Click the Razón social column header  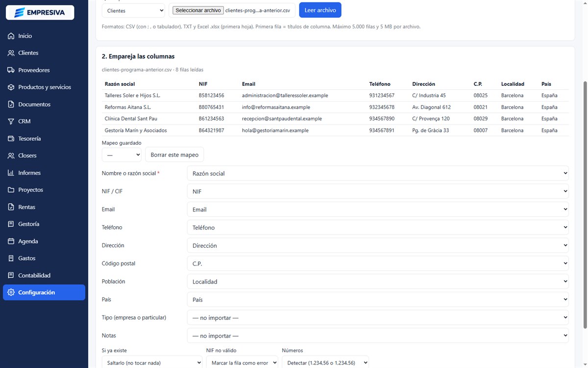point(120,84)
